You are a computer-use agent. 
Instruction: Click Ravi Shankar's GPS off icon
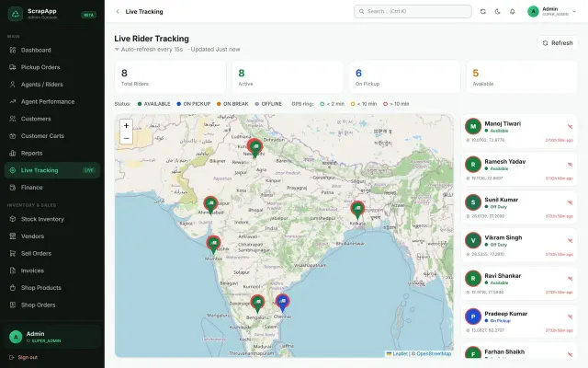point(570,279)
